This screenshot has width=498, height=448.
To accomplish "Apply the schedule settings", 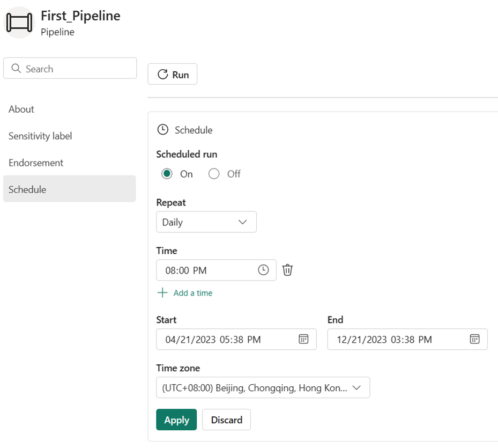I will [x=176, y=420].
